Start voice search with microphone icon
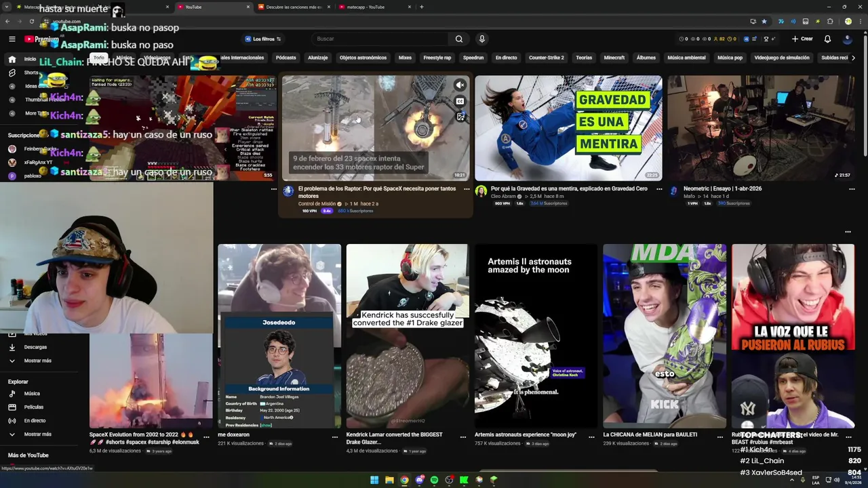The height and width of the screenshot is (488, 868). (481, 39)
